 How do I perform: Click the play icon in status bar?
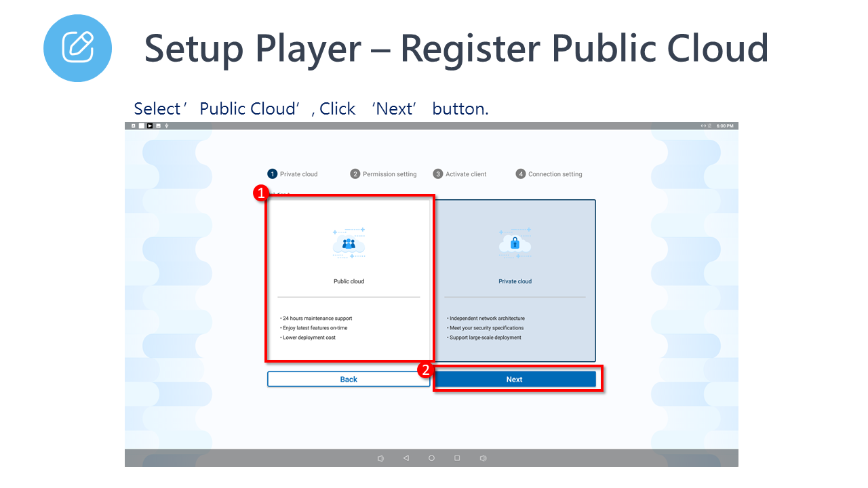click(x=150, y=126)
